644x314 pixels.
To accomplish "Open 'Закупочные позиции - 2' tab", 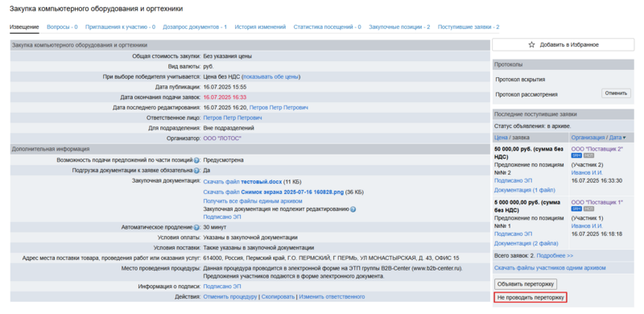I will coord(399,27).
